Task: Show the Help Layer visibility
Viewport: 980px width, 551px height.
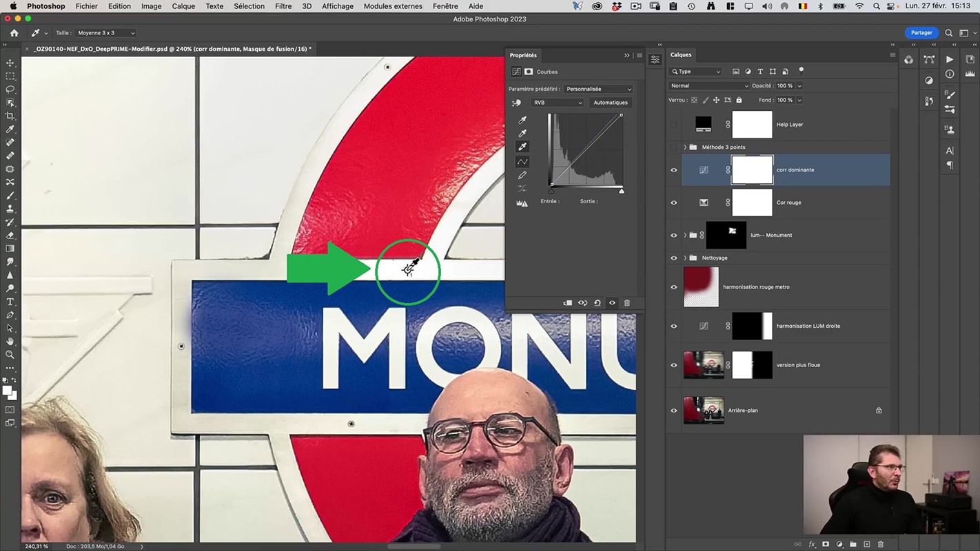Action: [674, 125]
